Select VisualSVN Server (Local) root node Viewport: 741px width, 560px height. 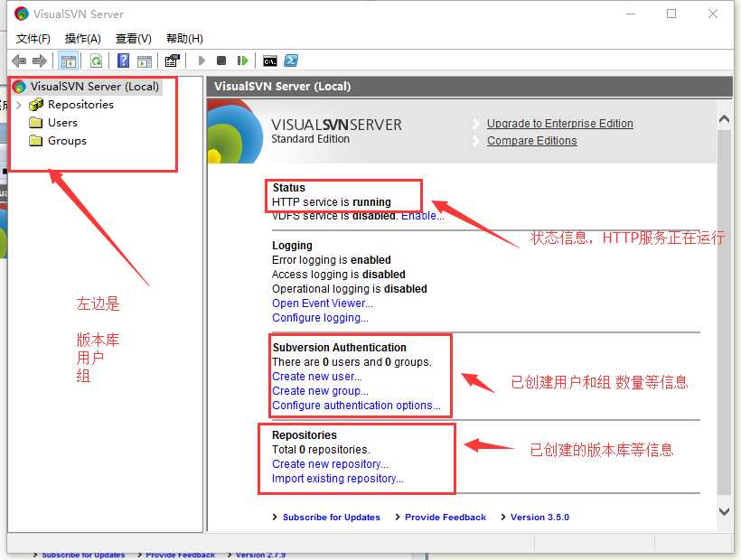tap(95, 87)
